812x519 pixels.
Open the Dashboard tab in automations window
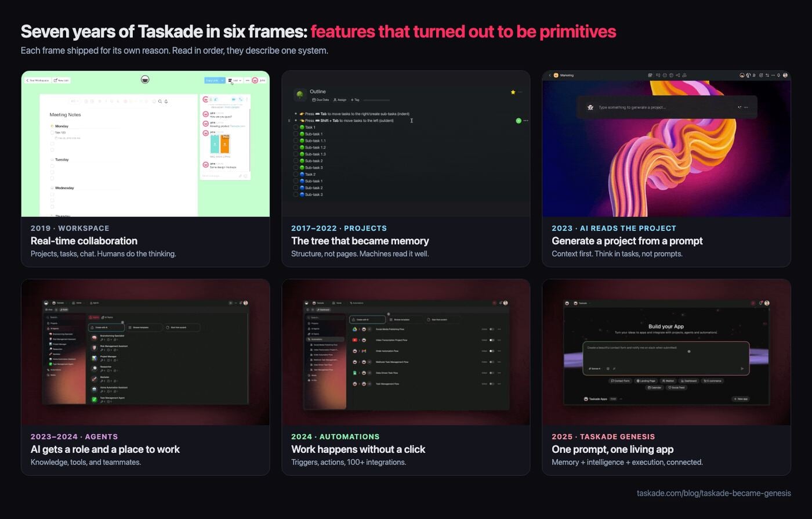323,309
